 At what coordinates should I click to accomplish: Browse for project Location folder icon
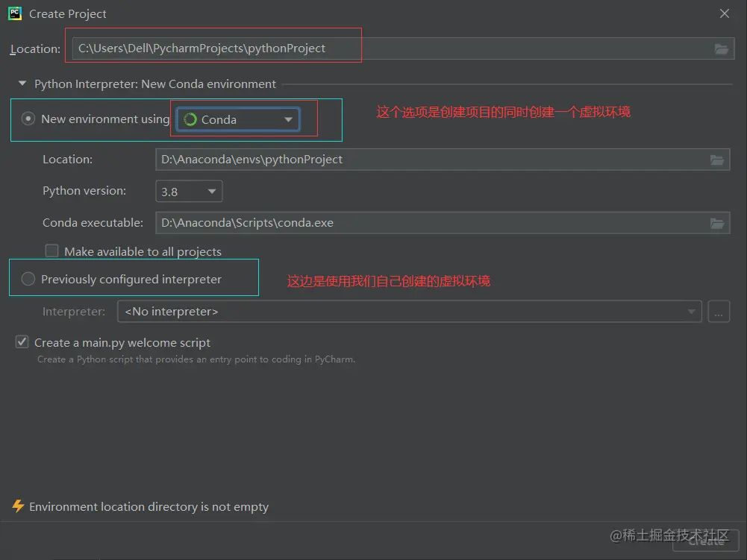point(722,48)
